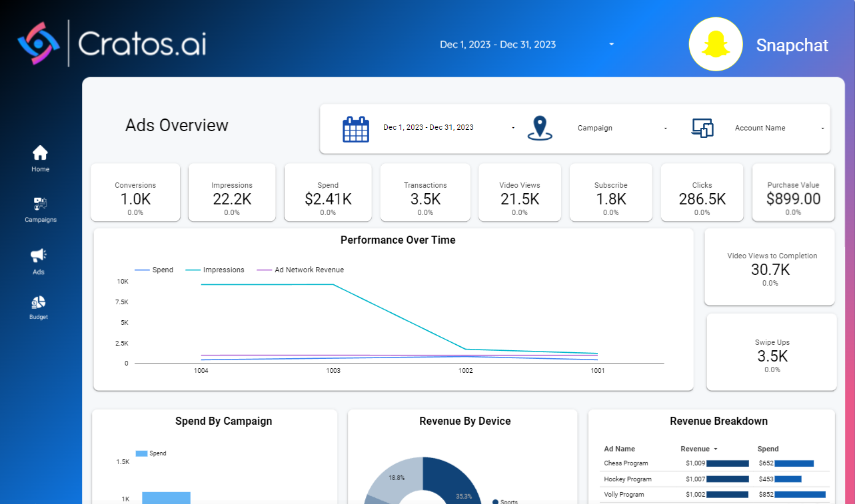Image resolution: width=855 pixels, height=504 pixels.
Task: Click the Spend column header in Revenue Breakdown
Action: pyautogui.click(x=768, y=449)
